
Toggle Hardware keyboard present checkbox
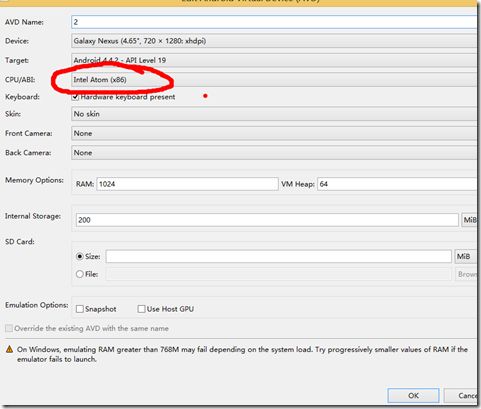[76, 97]
